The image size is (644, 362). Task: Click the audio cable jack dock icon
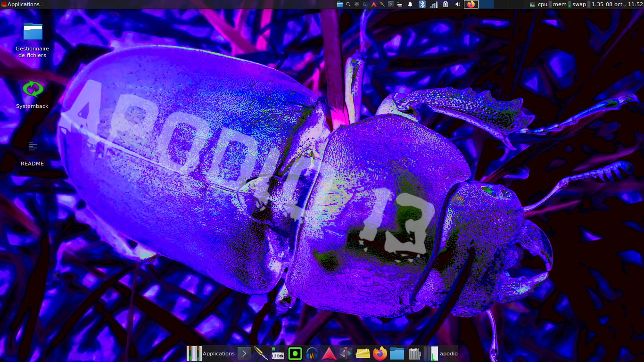(261, 354)
